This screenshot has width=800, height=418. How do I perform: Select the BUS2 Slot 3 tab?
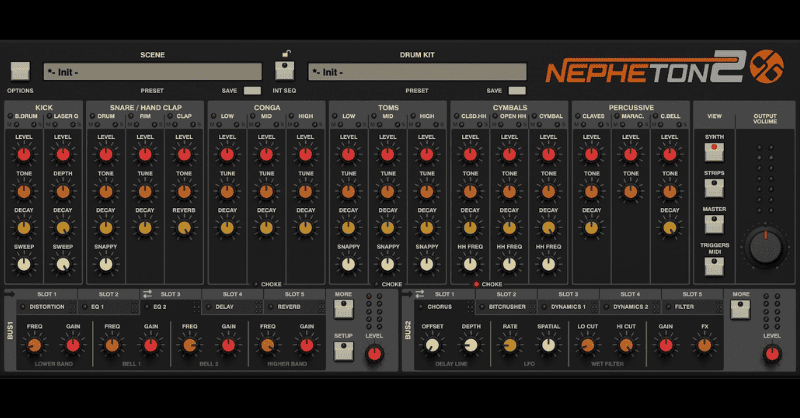pyautogui.click(x=568, y=294)
